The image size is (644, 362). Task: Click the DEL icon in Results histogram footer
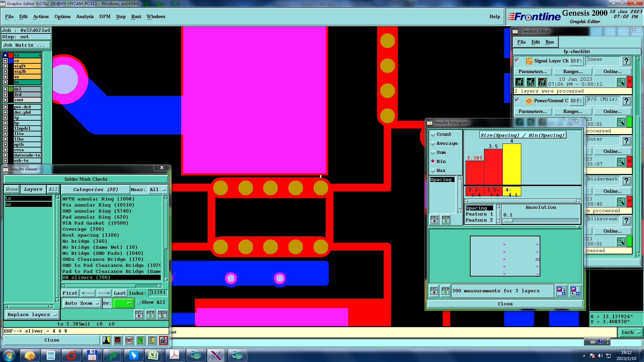(x=434, y=291)
